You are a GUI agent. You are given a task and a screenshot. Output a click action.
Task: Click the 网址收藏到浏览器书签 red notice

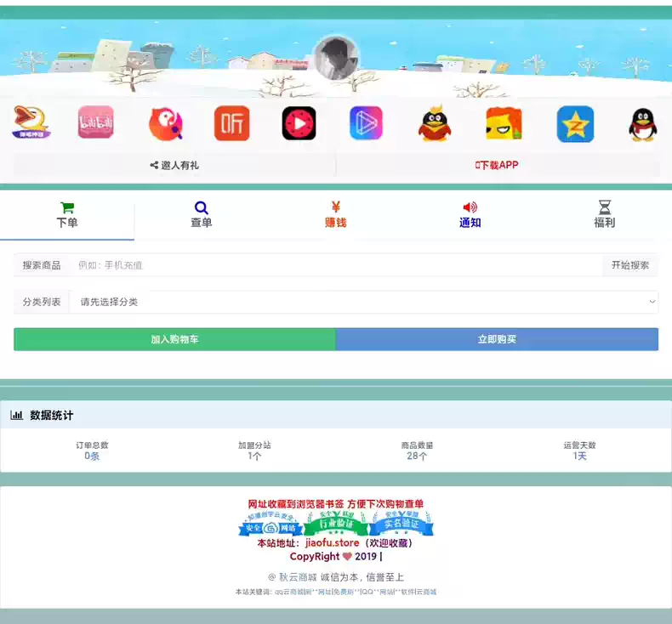(x=336, y=504)
